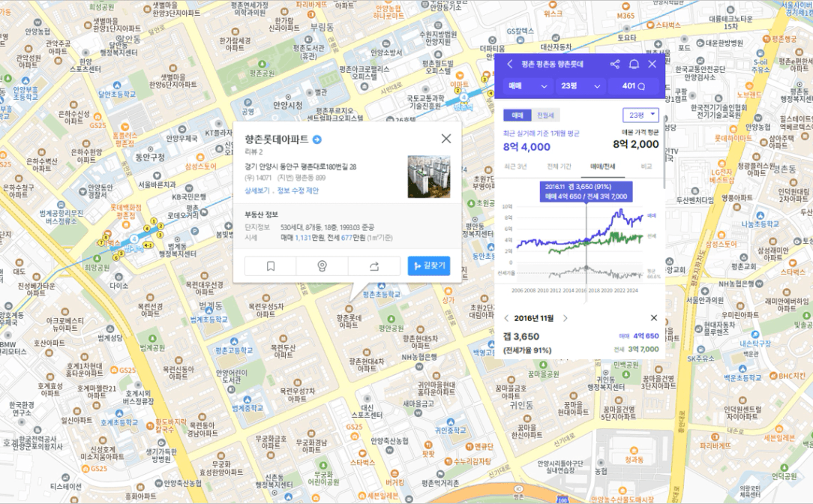Image resolution: width=813 pixels, height=504 pixels.
Task: Select the 매매/전세 tab
Action: pos(602,166)
